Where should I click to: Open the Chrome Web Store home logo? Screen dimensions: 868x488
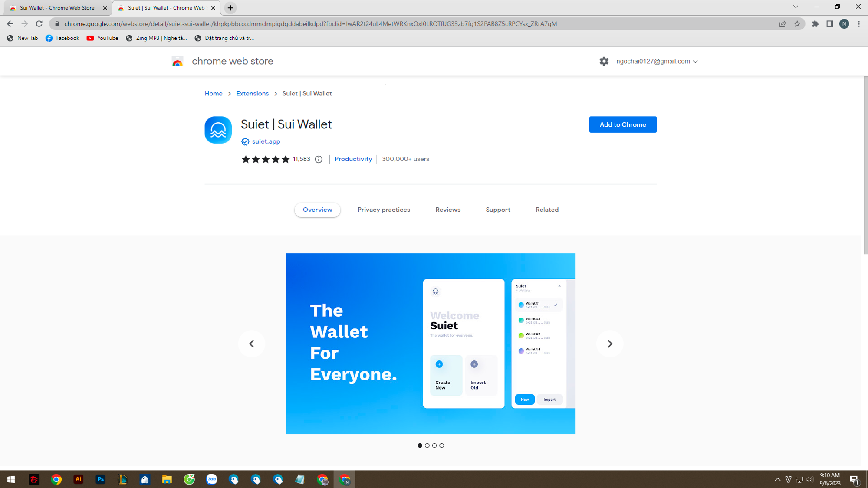(x=178, y=61)
